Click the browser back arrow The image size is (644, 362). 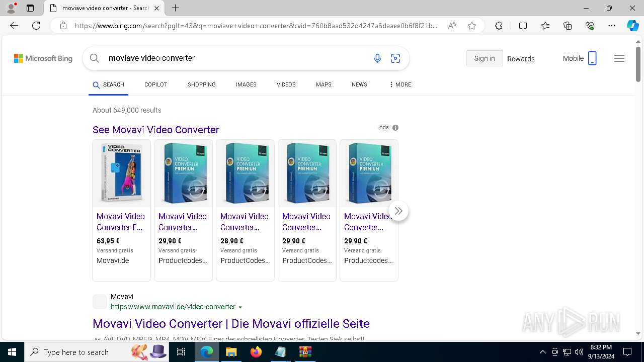(x=14, y=26)
